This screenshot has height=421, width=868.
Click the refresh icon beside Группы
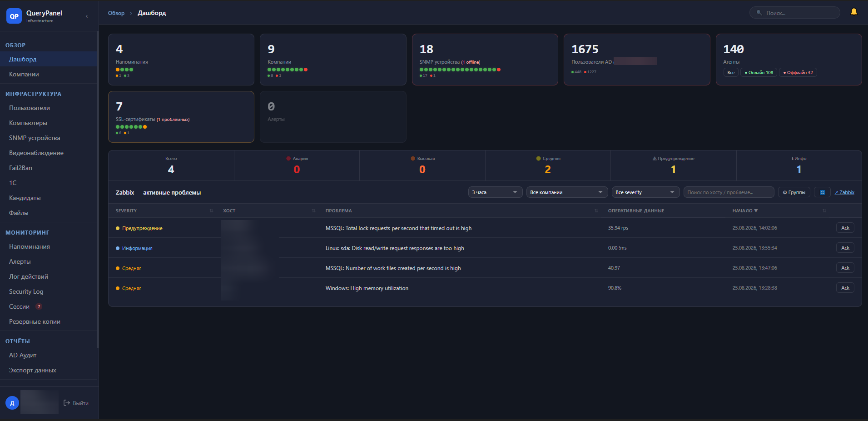tap(822, 192)
